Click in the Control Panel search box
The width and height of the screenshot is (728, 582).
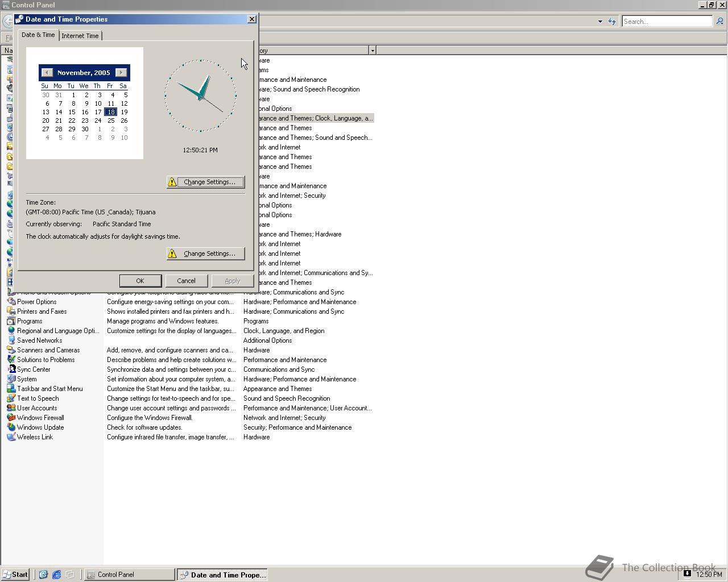click(667, 21)
